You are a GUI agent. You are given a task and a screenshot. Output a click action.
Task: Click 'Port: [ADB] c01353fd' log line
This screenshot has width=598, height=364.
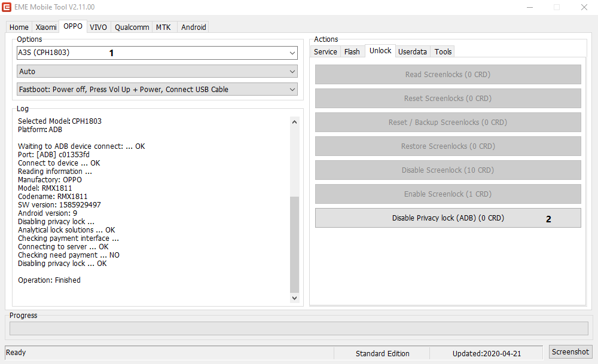coord(53,155)
